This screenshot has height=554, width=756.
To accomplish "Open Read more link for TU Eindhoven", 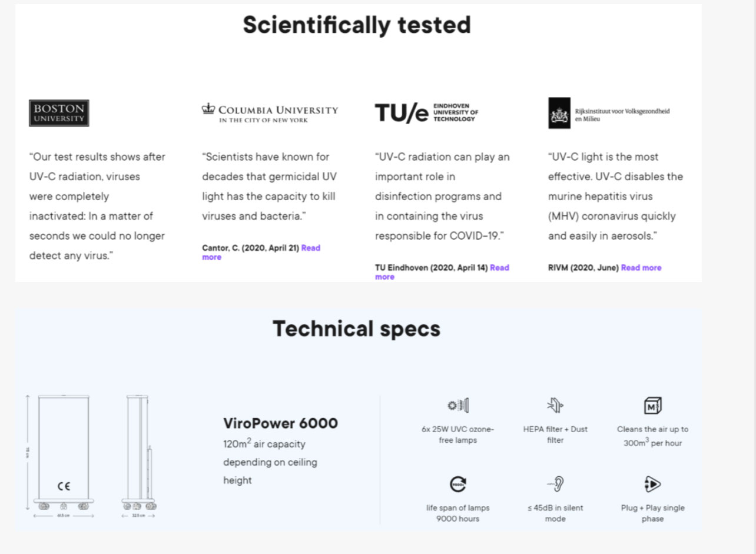I will (x=499, y=267).
